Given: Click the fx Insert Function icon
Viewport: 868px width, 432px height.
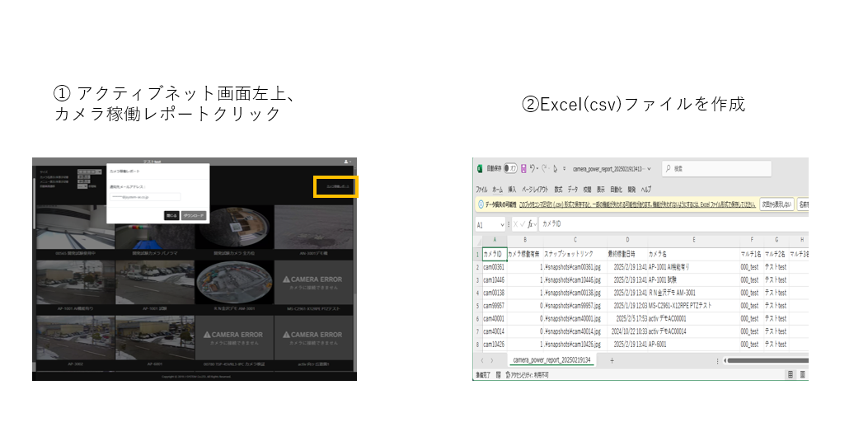Looking at the screenshot, I should pyautogui.click(x=530, y=224).
